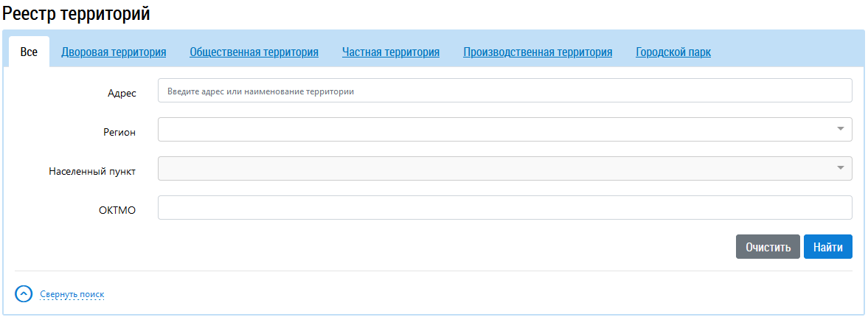Open the Дворовая территория tab
The image size is (868, 317).
(114, 52)
